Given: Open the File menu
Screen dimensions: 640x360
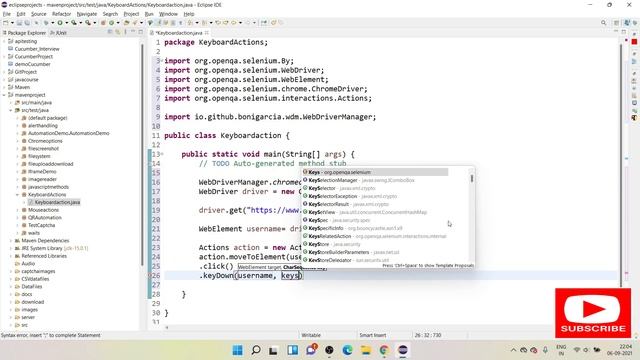Looking at the screenshot, I should tap(7, 14).
